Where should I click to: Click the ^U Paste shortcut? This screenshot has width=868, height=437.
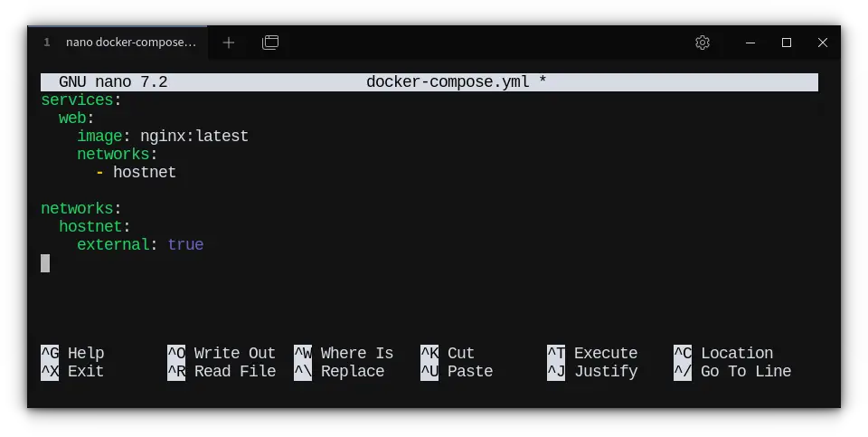point(457,371)
